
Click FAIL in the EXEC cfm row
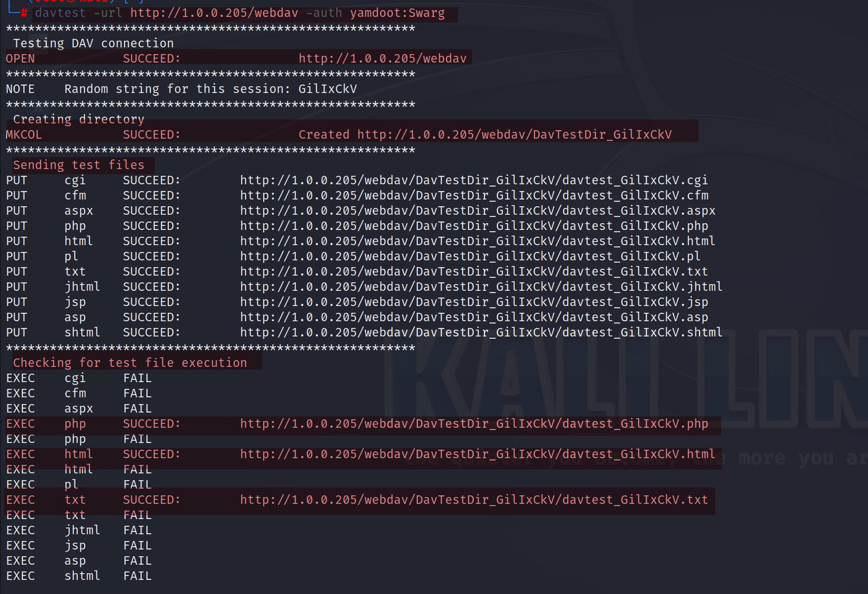click(x=137, y=393)
